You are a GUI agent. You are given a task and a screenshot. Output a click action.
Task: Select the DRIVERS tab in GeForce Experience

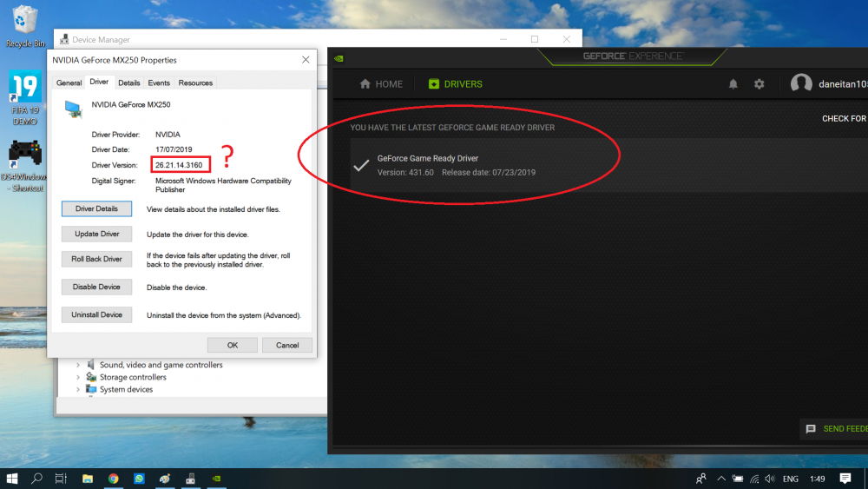[x=455, y=84]
